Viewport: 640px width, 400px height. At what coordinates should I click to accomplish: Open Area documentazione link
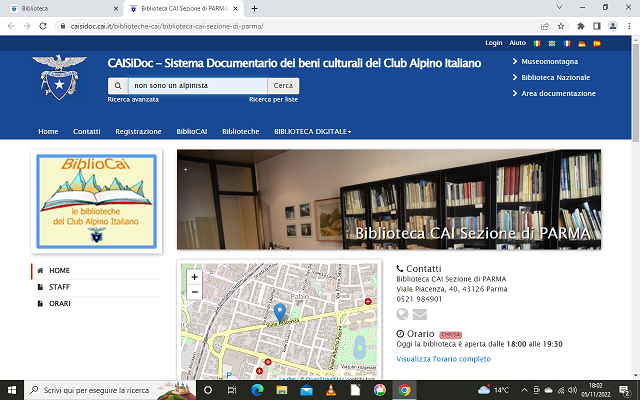tap(558, 93)
